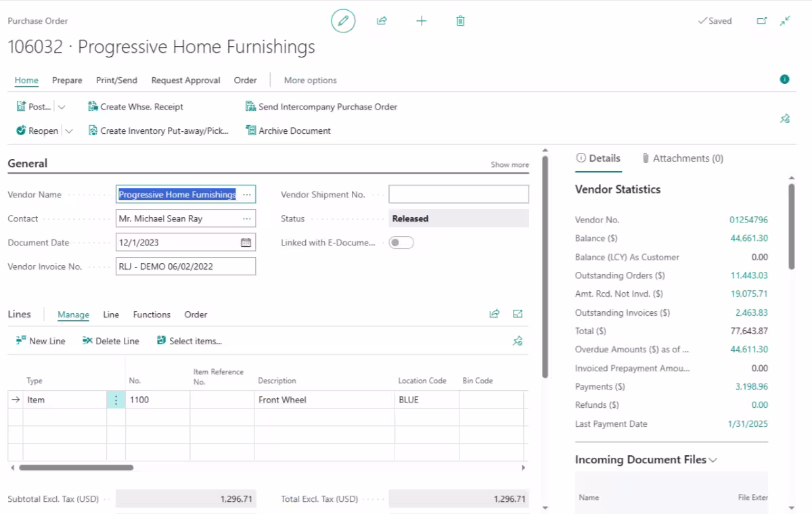
Task: Open the Request Approval tab
Action: pos(186,80)
